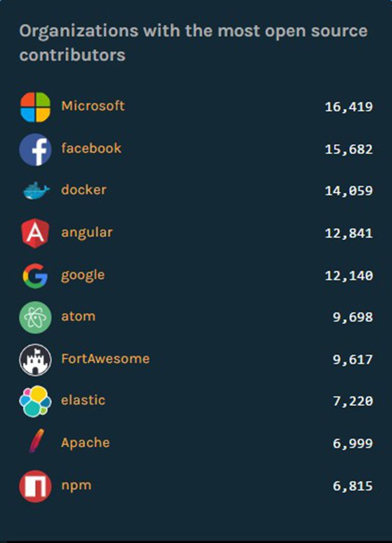Image resolution: width=392 pixels, height=543 pixels.
Task: Follow the docker name link
Action: (84, 190)
